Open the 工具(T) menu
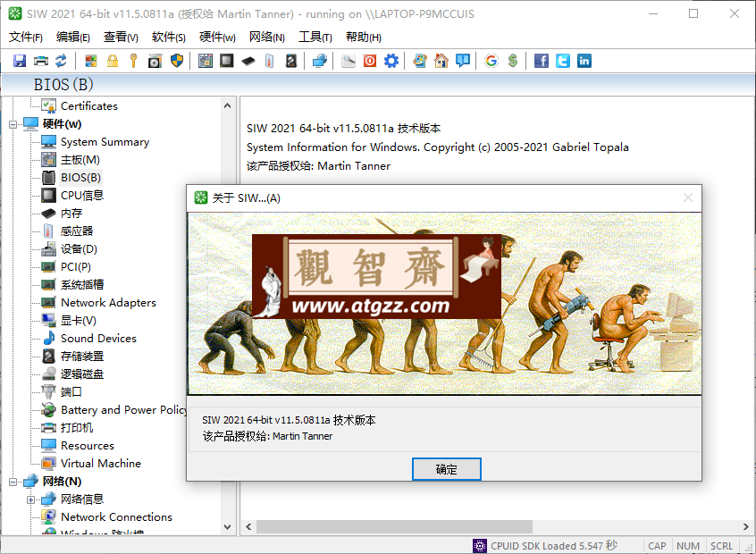756x554 pixels. click(x=315, y=38)
